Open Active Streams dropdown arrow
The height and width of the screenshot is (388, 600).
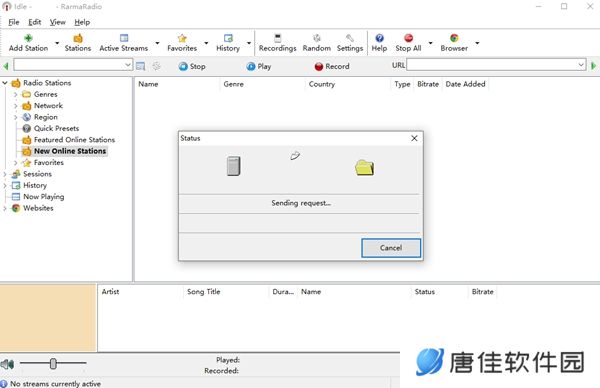(157, 43)
